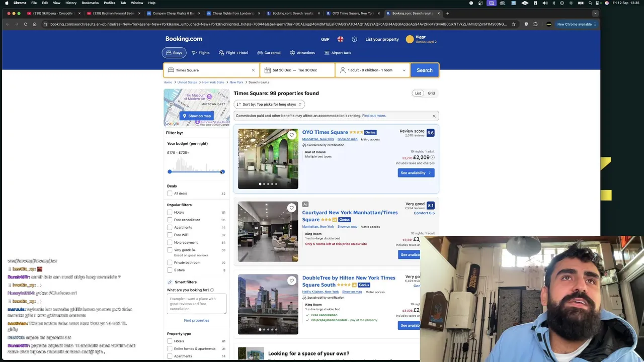
Task: Open the Chrome Bookmarks menu
Action: [90, 3]
